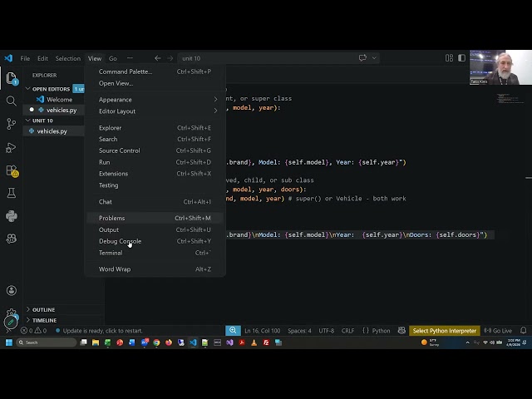This screenshot has width=532, height=399.
Task: Click the taskbar Search box
Action: 47,342
